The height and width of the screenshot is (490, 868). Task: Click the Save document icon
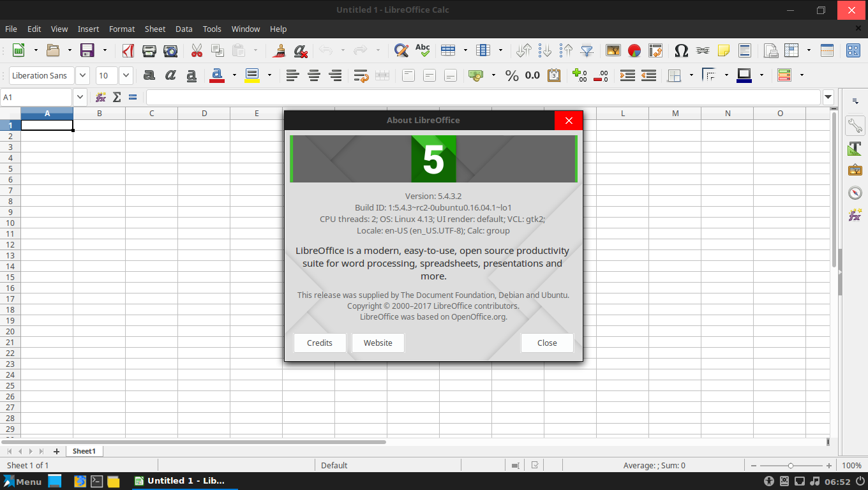[x=87, y=50]
